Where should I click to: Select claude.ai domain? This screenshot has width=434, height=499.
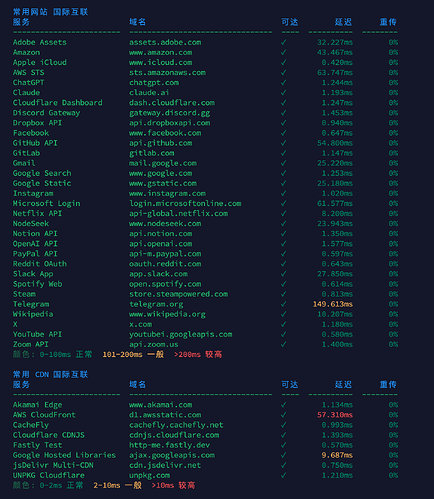tap(149, 92)
